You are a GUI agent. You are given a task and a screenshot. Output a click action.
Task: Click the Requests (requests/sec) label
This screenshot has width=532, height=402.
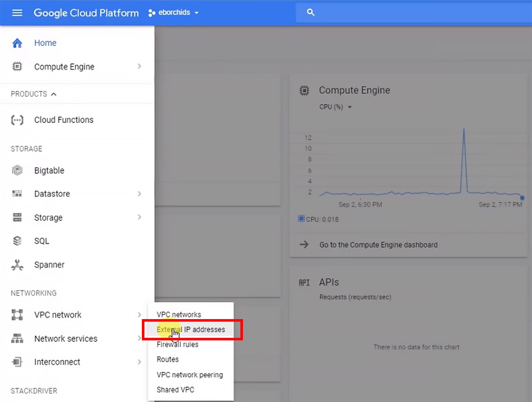tap(356, 297)
